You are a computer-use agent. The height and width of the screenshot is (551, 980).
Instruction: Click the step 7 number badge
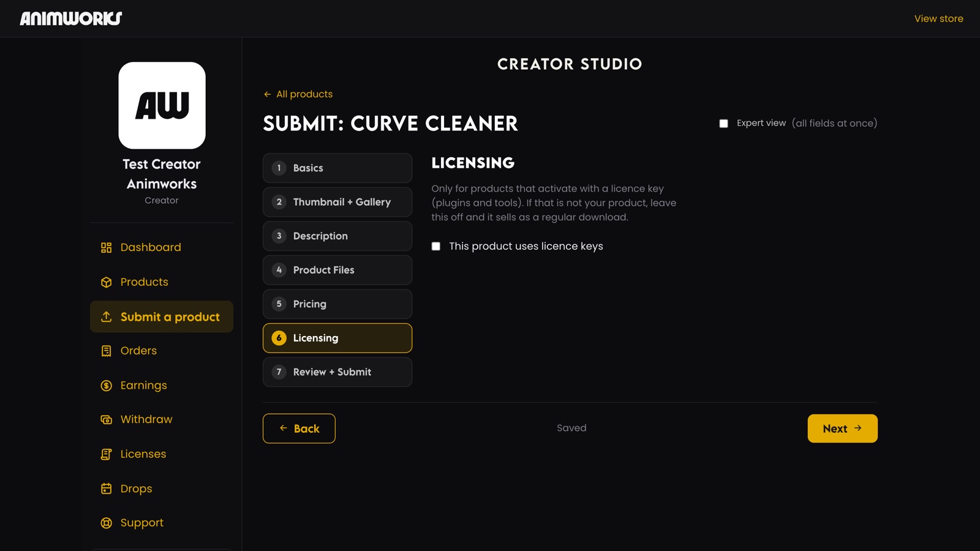coord(279,372)
